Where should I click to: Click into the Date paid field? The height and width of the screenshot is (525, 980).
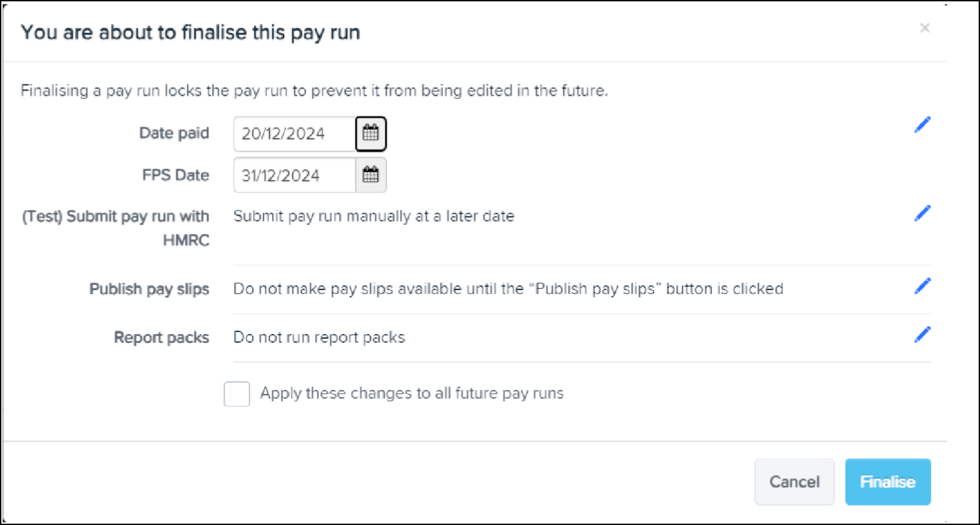point(294,134)
